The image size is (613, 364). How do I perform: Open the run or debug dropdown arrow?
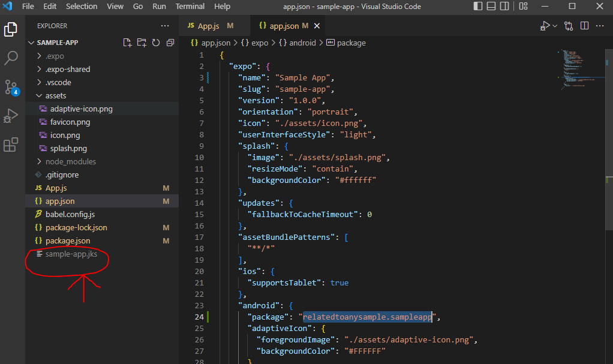(x=554, y=26)
